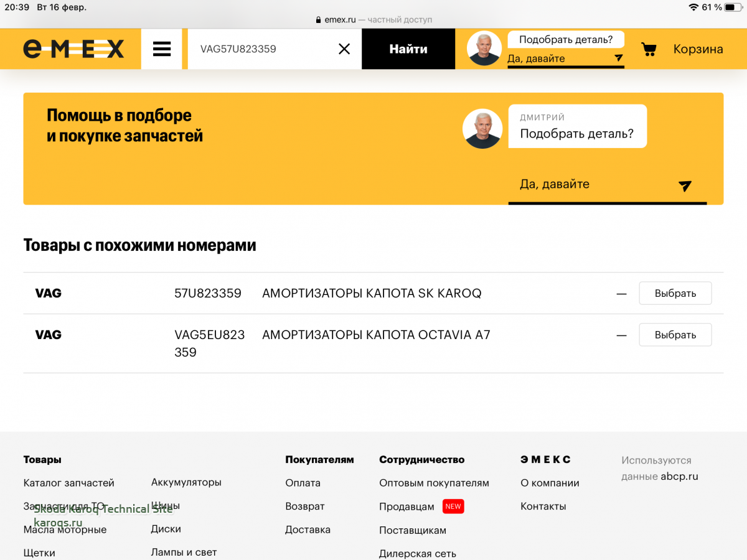
Task: Click the Emex logo
Action: pos(73,49)
